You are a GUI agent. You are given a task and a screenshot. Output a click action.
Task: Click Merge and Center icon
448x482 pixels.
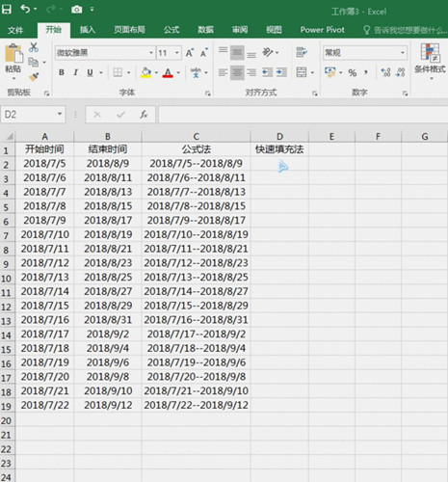pos(302,72)
